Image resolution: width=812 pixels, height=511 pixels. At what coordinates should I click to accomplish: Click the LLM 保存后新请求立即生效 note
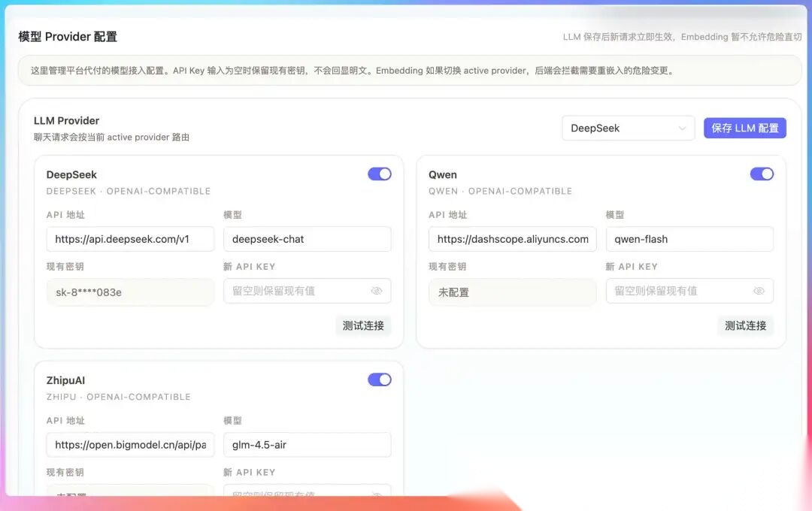(682, 37)
